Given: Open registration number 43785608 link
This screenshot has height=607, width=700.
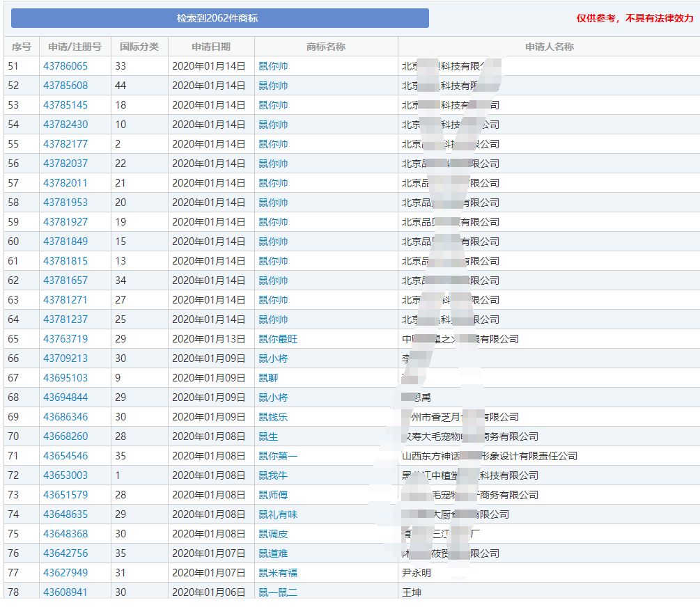Looking at the screenshot, I should (x=65, y=86).
